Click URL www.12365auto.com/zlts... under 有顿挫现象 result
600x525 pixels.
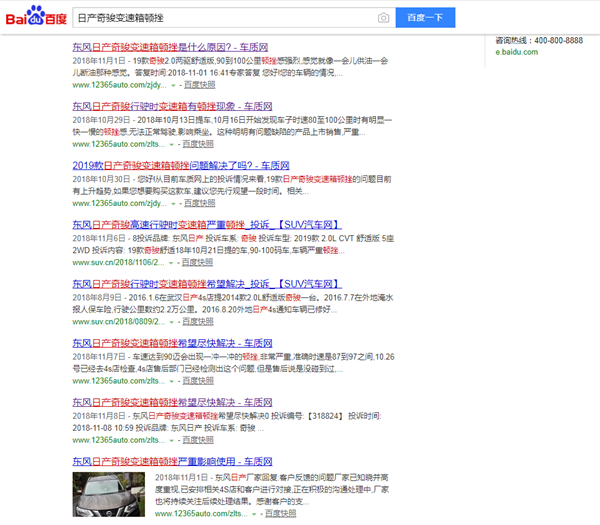tap(119, 144)
